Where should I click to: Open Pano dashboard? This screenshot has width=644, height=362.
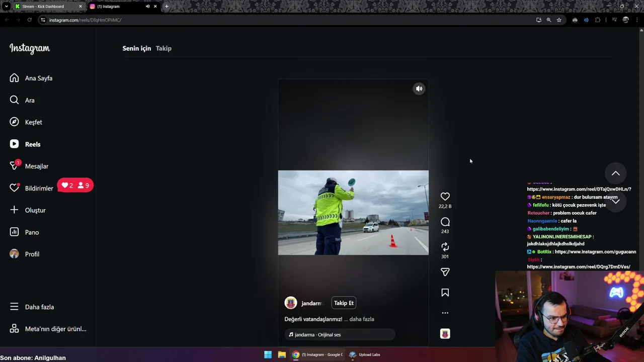point(25,232)
